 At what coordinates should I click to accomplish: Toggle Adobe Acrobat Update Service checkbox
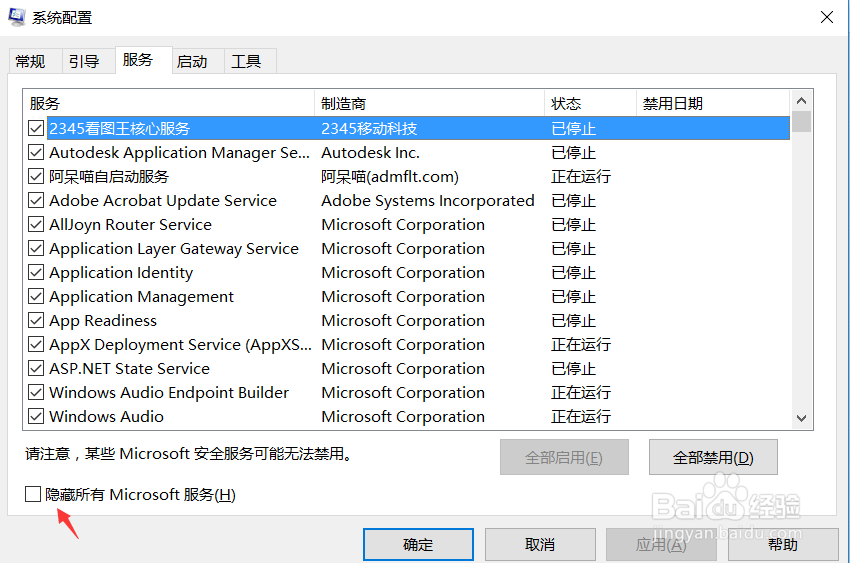pos(36,200)
